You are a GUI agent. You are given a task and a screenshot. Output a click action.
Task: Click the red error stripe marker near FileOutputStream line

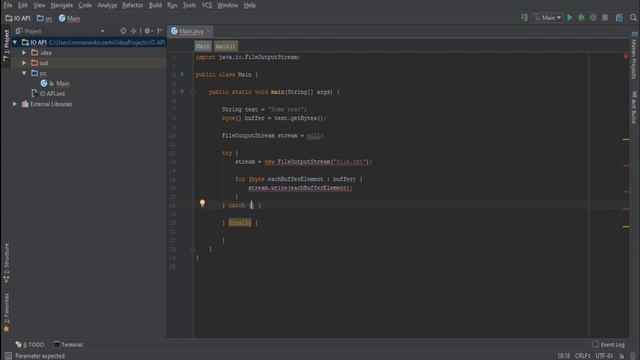tap(626, 166)
